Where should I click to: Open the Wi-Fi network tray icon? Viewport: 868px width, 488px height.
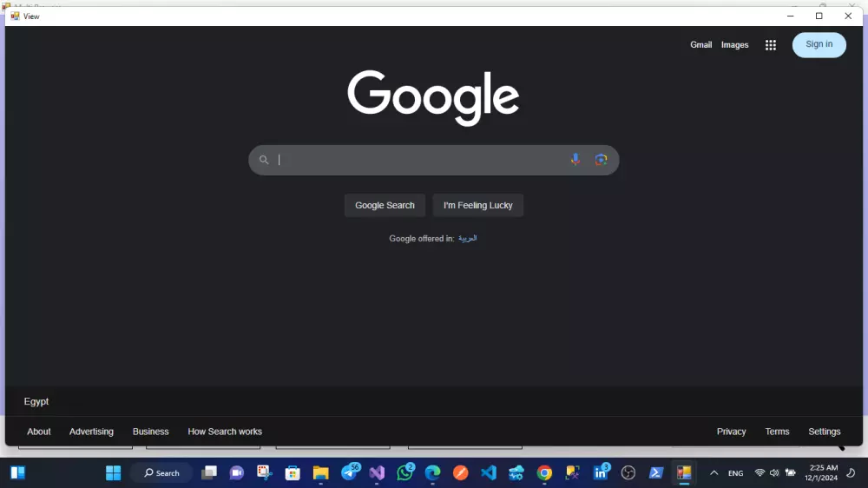[759, 473]
